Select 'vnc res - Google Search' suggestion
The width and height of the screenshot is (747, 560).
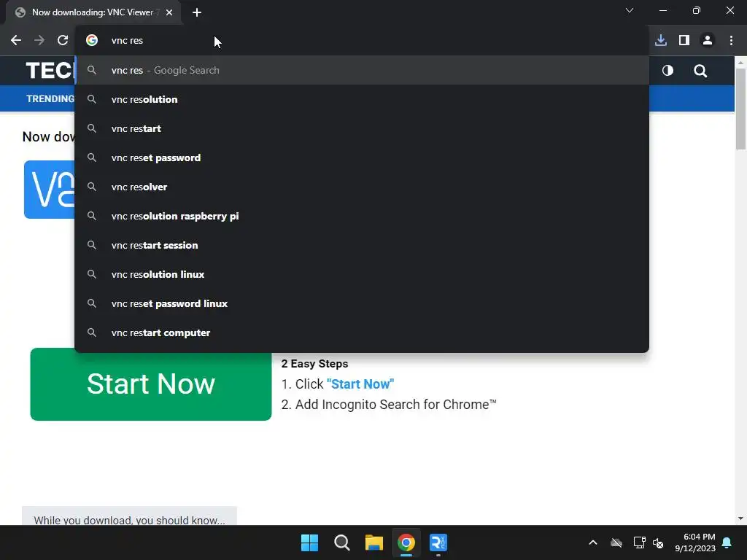point(362,70)
